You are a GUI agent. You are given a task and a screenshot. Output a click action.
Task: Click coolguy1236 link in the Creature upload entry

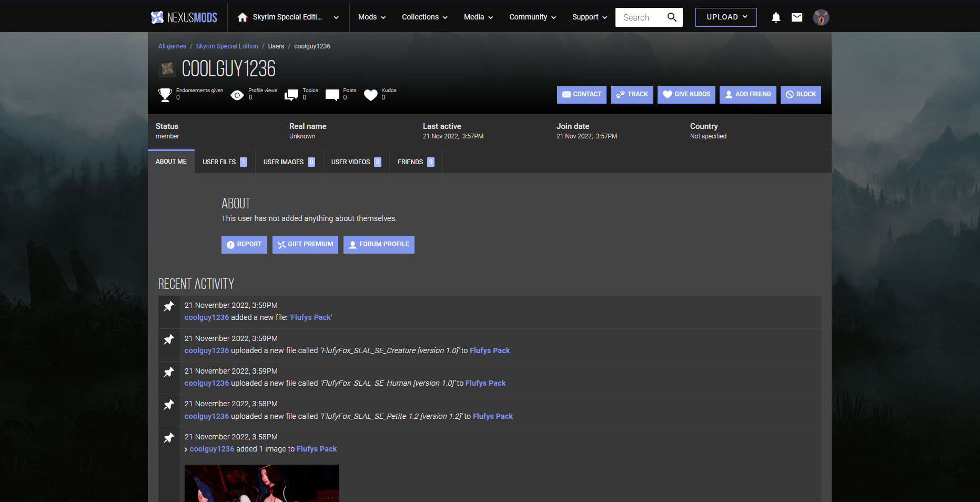click(x=207, y=350)
